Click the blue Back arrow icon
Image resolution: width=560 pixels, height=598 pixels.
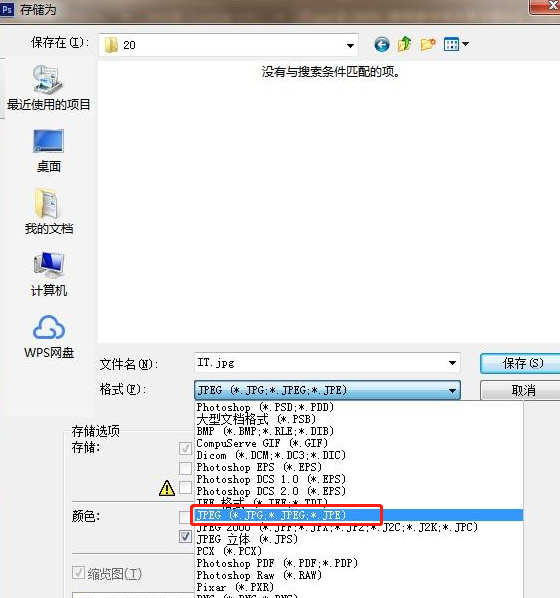(381, 45)
